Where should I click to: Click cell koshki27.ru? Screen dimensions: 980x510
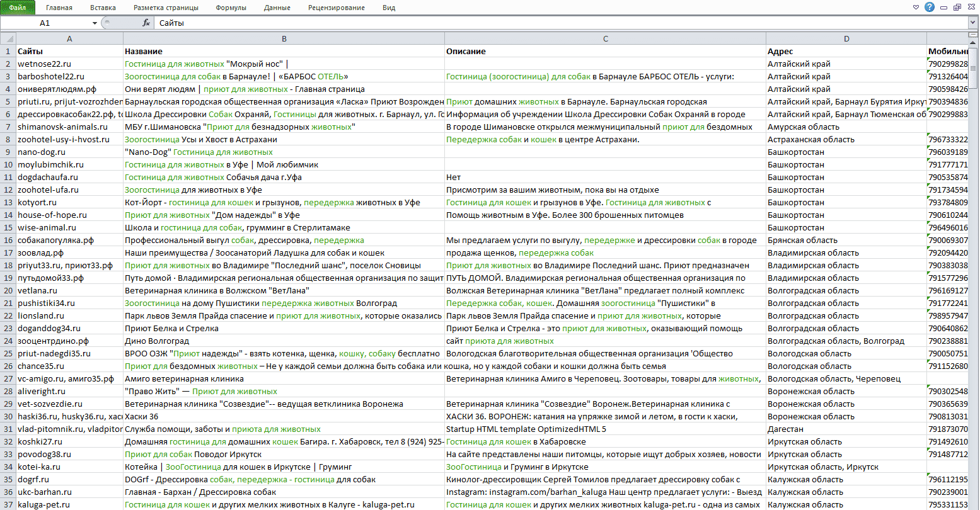pos(69,441)
